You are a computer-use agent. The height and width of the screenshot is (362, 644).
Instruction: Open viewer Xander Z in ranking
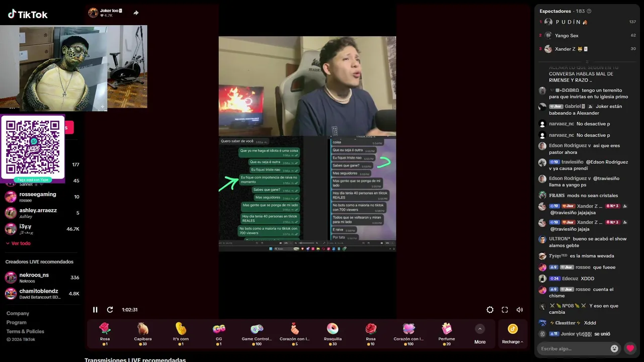pos(588,49)
